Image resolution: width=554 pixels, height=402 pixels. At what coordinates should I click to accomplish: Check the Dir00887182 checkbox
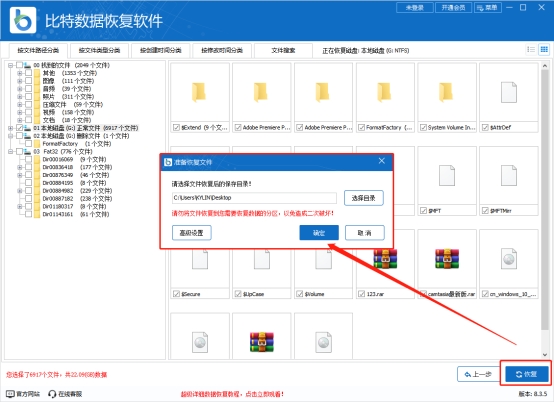point(29,199)
